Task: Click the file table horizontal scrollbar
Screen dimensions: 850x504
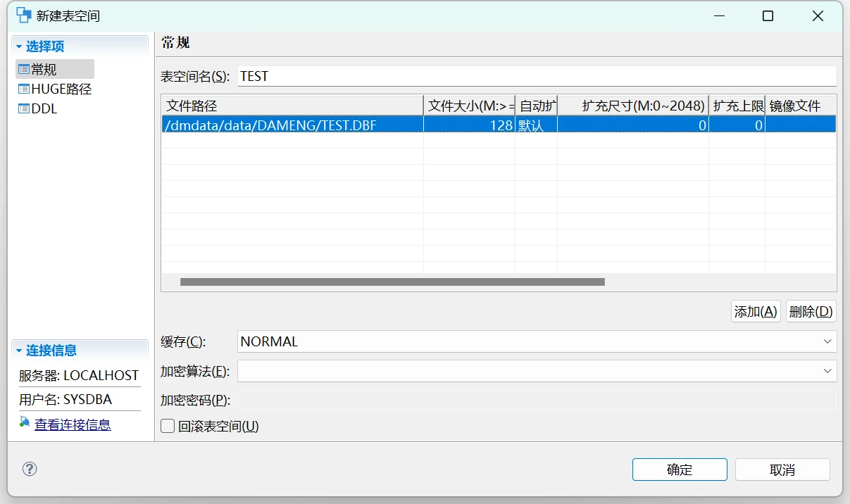Action: (x=392, y=282)
